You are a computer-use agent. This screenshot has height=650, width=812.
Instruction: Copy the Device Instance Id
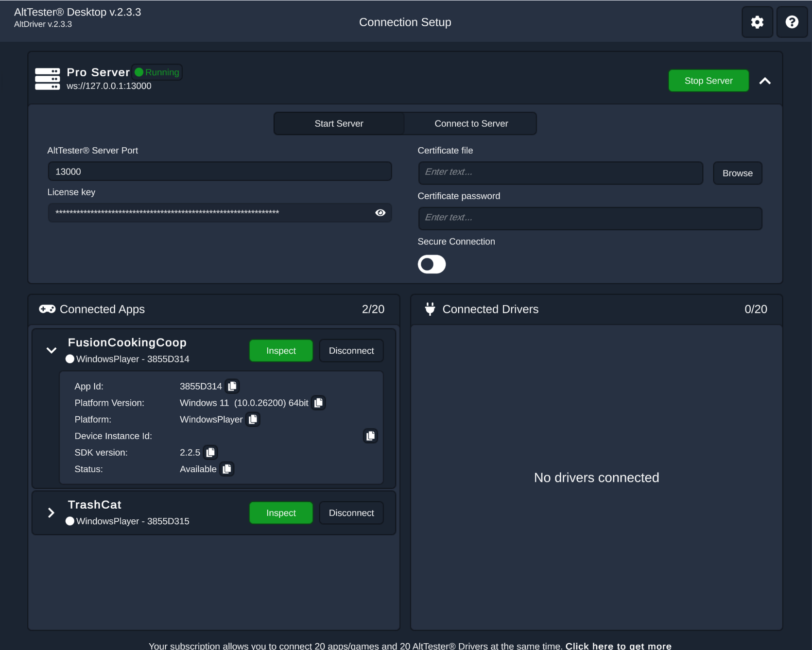pyautogui.click(x=370, y=436)
